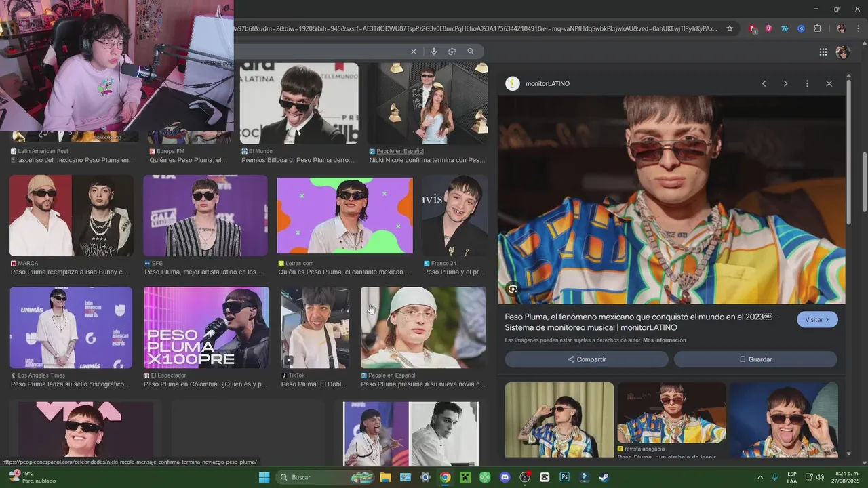The width and height of the screenshot is (868, 488).
Task: Open Google Lens image search
Action: (452, 52)
